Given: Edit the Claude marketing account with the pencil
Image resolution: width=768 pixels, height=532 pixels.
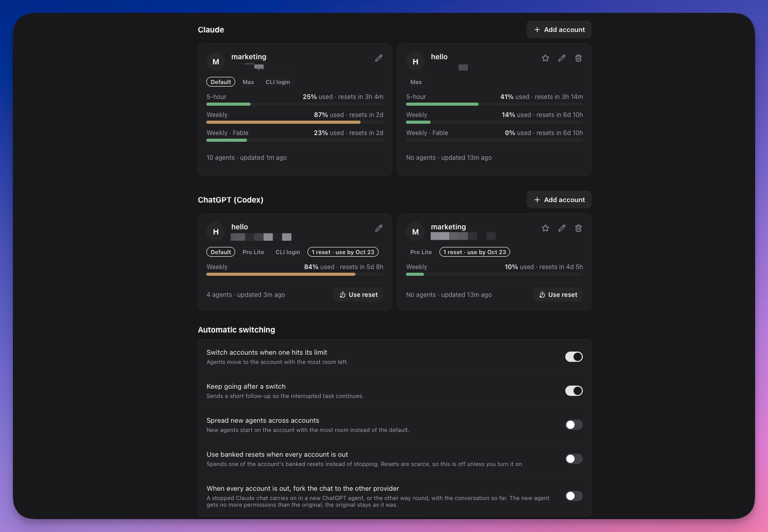Looking at the screenshot, I should [379, 58].
